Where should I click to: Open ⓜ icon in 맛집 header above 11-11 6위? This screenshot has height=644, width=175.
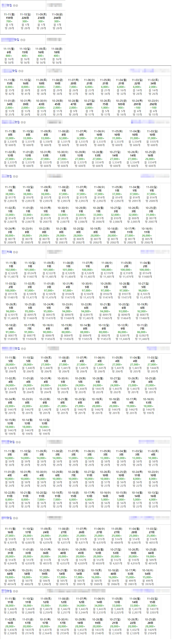click(x=21, y=40)
